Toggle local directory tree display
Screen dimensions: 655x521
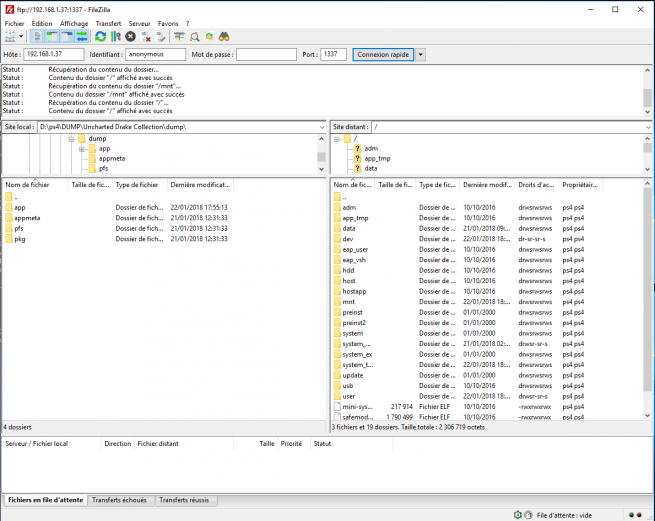tap(52, 37)
